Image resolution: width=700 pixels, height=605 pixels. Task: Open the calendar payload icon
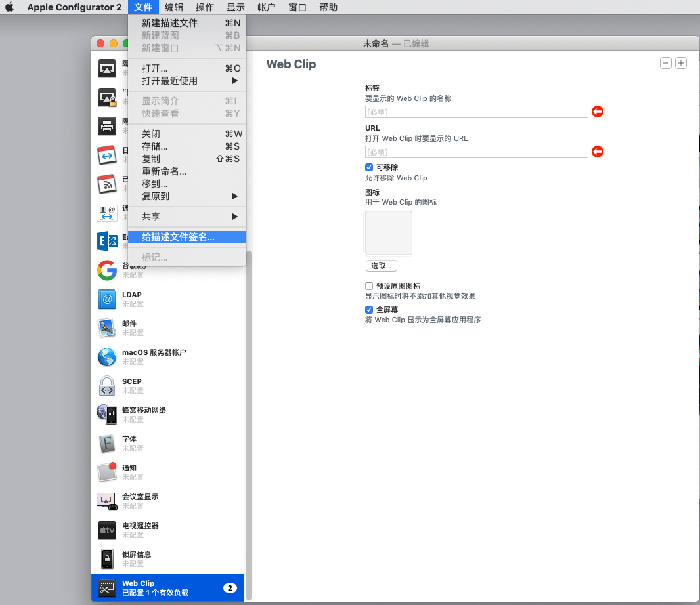(x=107, y=156)
